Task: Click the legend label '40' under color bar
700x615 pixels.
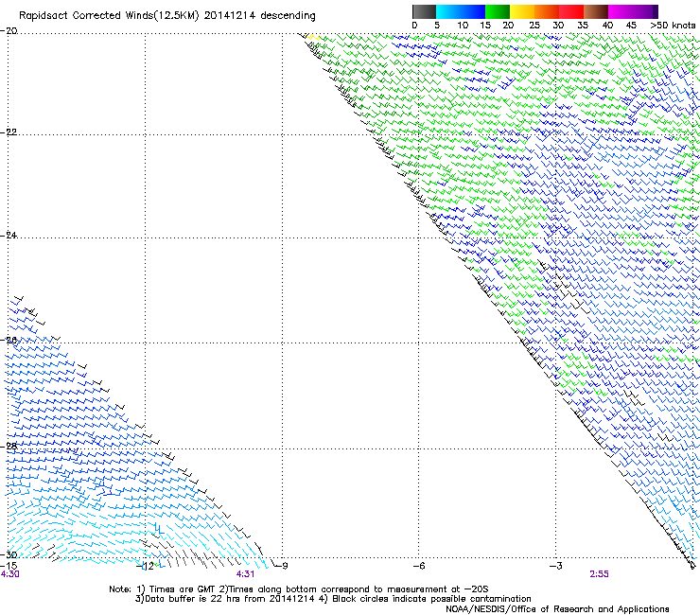Action: (x=608, y=26)
